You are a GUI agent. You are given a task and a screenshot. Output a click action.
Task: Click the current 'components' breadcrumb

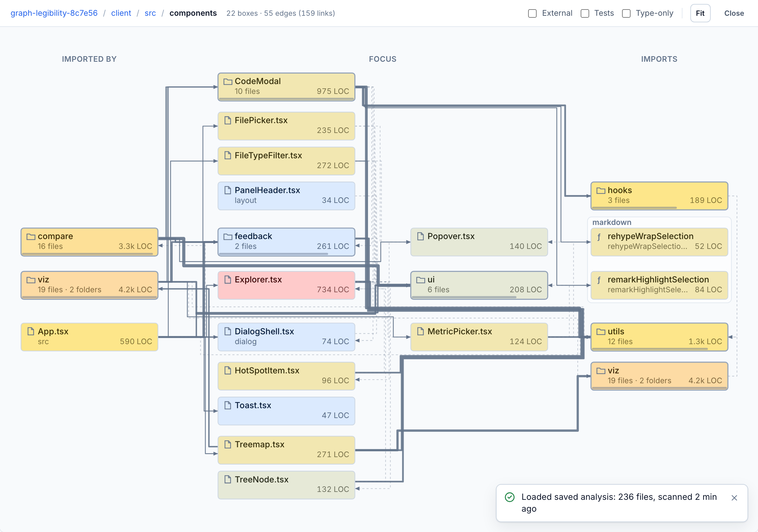(193, 13)
